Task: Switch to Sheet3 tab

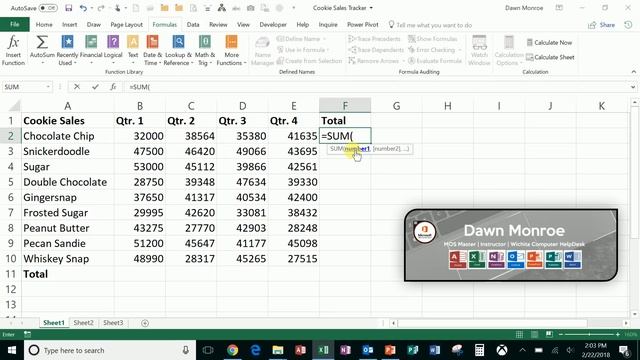Action: (x=113, y=323)
